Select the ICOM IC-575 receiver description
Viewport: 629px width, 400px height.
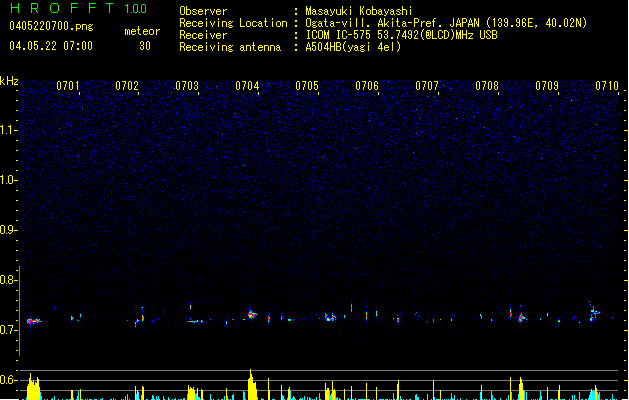[x=401, y=35]
